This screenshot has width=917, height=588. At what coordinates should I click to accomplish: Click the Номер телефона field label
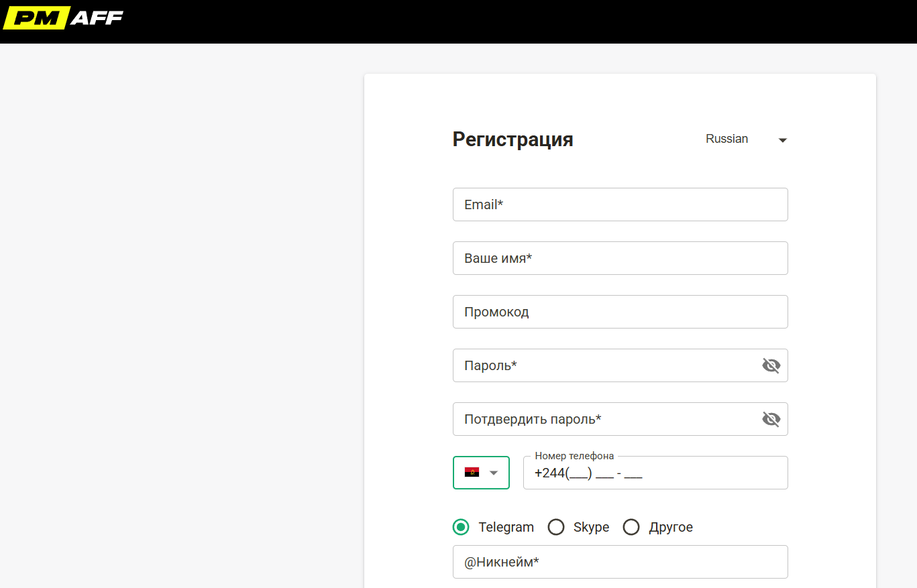pyautogui.click(x=574, y=456)
